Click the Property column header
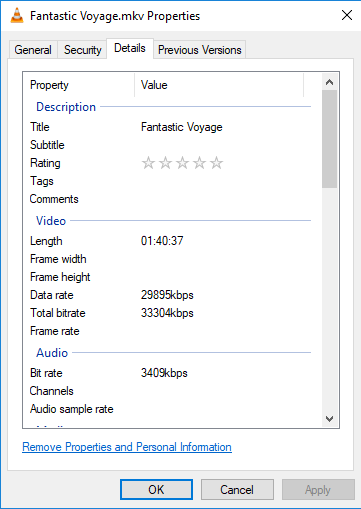Viewport: 361px width, 509px height. (x=79, y=85)
